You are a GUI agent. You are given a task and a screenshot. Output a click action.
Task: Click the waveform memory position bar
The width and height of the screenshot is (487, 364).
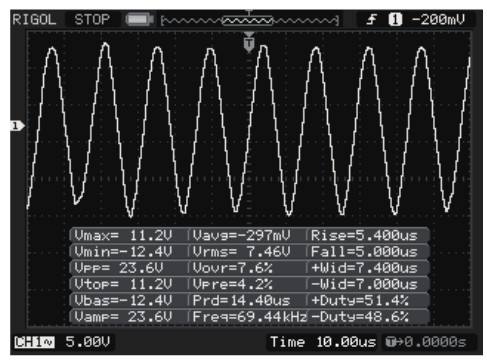(x=250, y=21)
